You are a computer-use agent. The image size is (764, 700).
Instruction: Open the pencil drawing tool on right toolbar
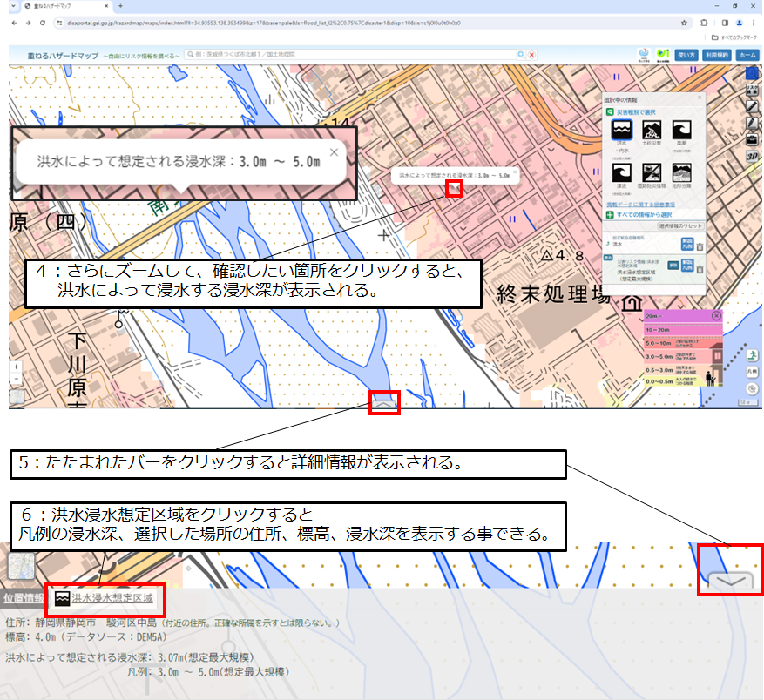753,123
